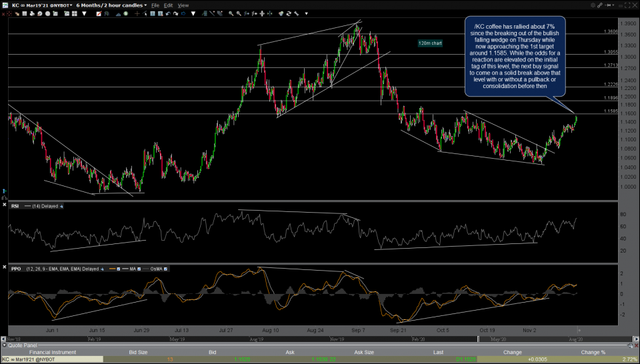Click the RSI settings arrow icon

61,206
